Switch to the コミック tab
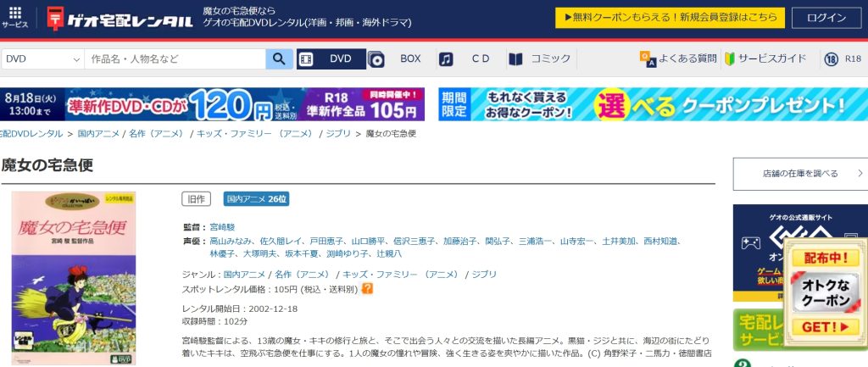This screenshot has height=367, width=868. click(550, 59)
